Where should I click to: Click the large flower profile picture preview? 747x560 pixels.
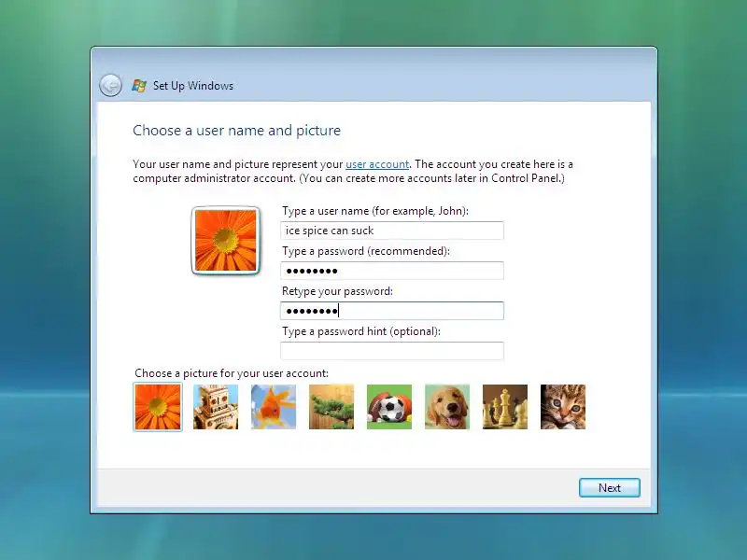point(225,241)
